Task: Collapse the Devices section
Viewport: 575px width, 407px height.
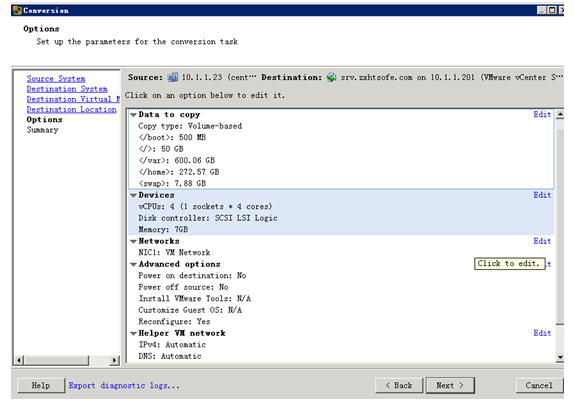Action: (x=133, y=195)
